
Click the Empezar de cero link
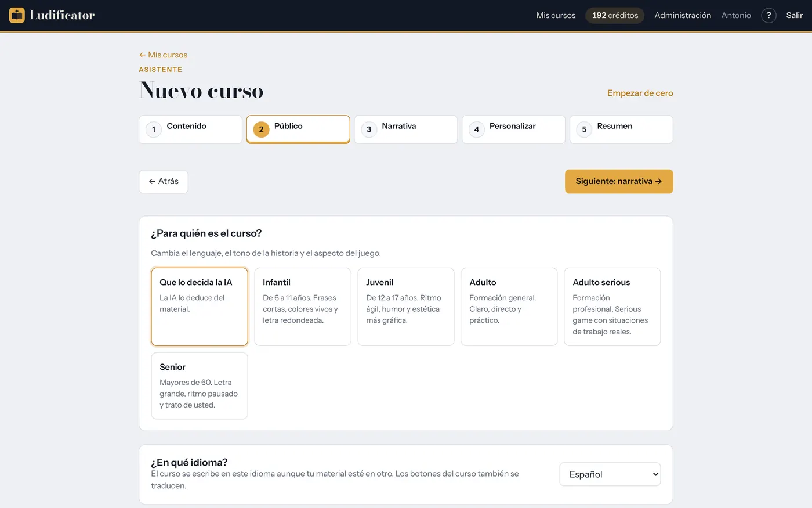pyautogui.click(x=640, y=93)
